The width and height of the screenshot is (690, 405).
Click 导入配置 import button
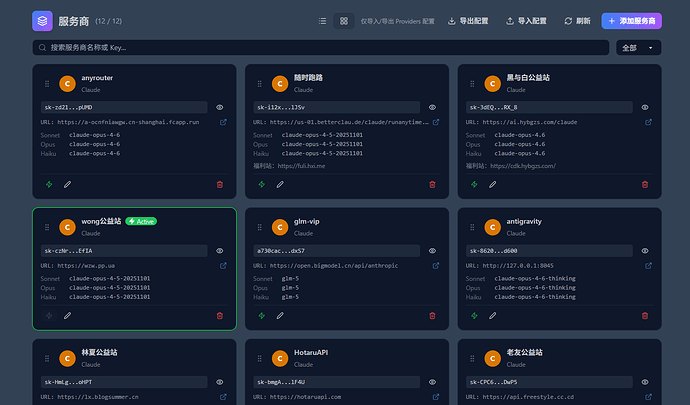pyautogui.click(x=526, y=21)
